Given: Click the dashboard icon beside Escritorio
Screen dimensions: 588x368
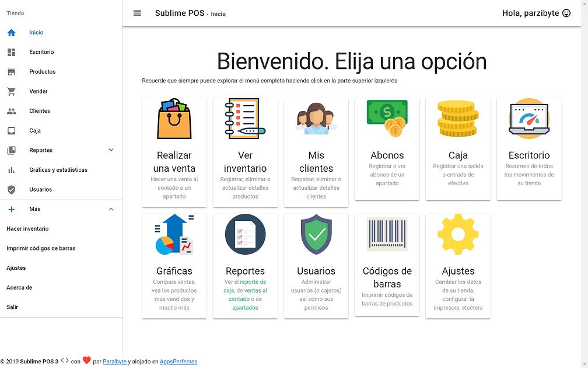Looking at the screenshot, I should (11, 52).
